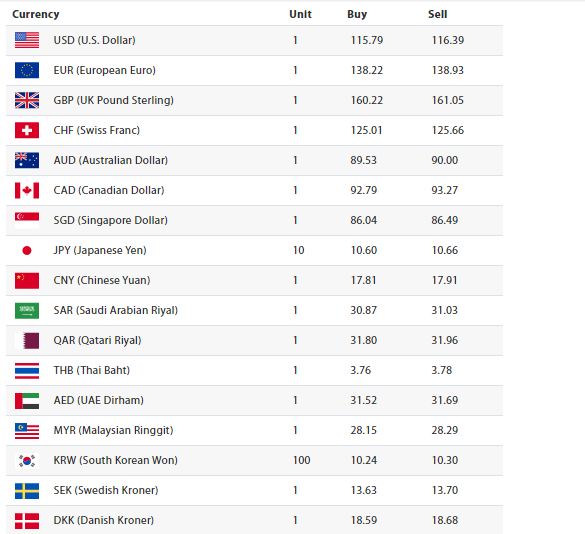Select the Australian flag icon
The width and height of the screenshot is (585, 534).
tap(27, 160)
